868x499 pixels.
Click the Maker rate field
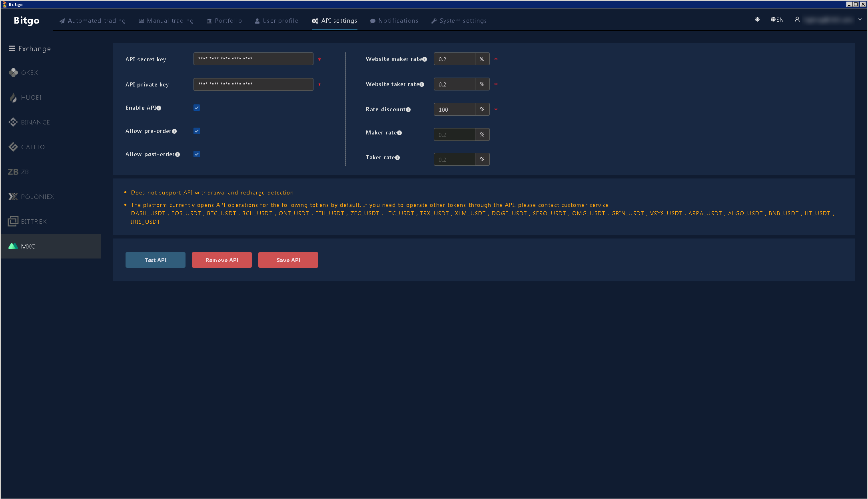(454, 134)
